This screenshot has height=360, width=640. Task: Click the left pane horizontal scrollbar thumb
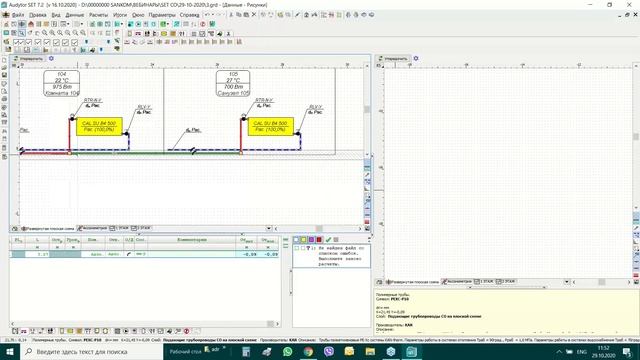tap(319, 229)
